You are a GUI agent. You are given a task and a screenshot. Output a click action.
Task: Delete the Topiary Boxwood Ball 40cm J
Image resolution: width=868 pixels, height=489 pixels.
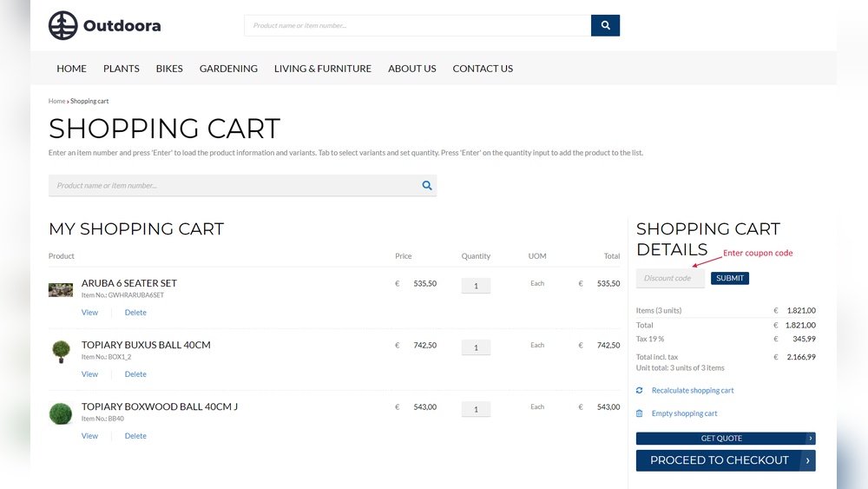click(135, 436)
